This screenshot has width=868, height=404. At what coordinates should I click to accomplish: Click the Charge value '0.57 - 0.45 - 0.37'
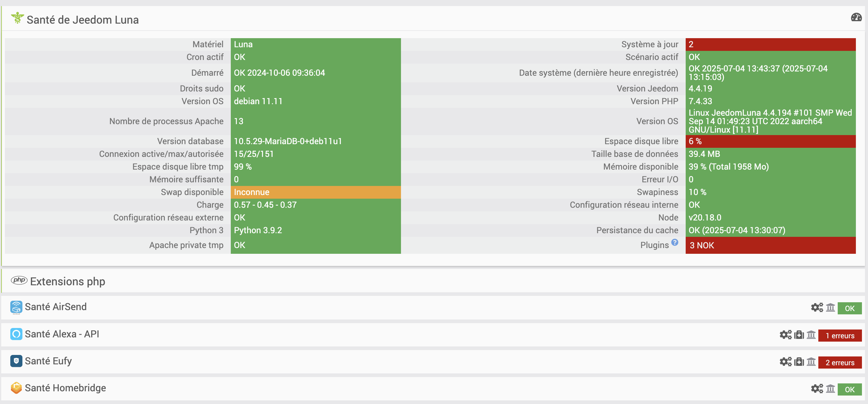point(316,205)
